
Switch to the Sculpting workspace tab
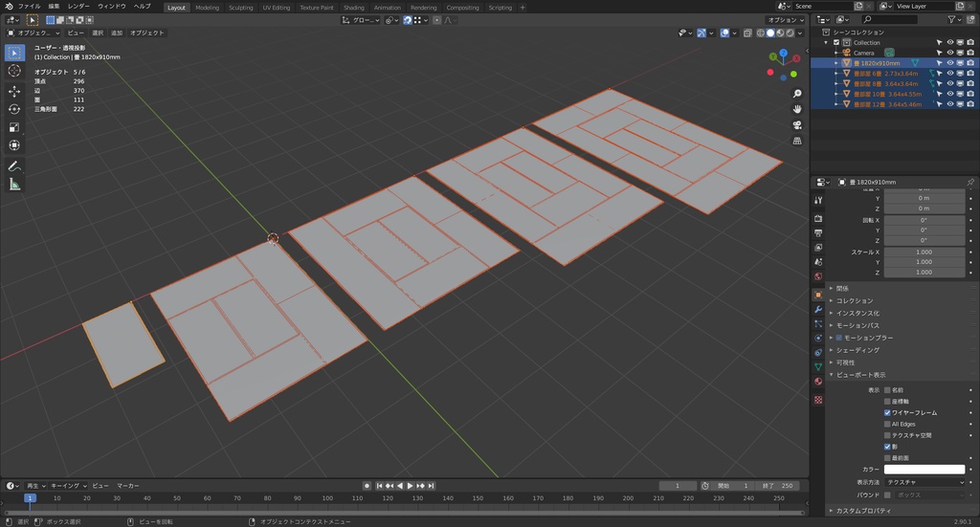coord(241,7)
